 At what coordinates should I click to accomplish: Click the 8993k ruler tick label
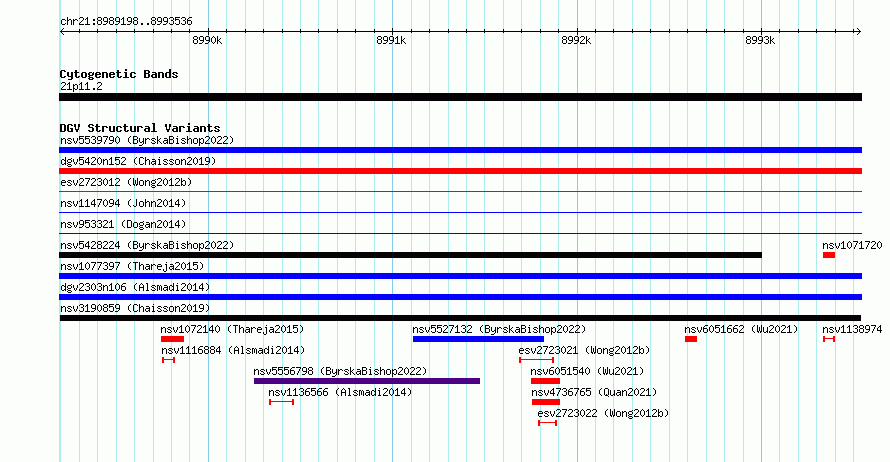(x=760, y=41)
